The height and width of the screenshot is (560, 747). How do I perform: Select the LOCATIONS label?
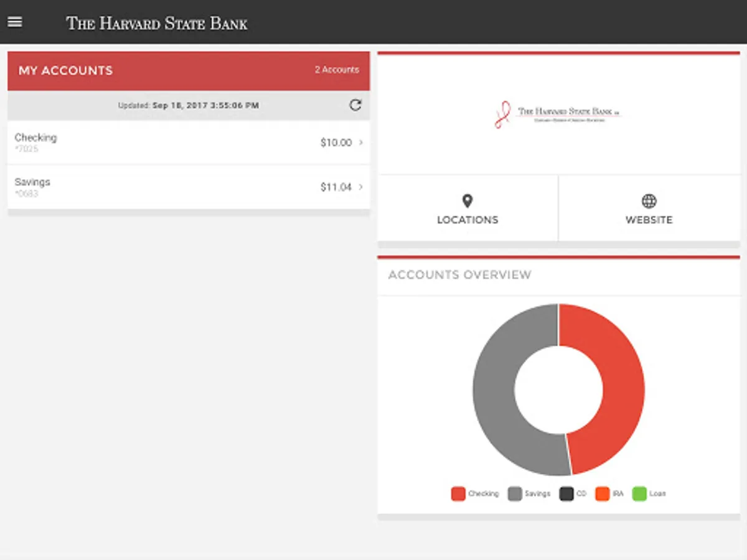[x=467, y=220]
